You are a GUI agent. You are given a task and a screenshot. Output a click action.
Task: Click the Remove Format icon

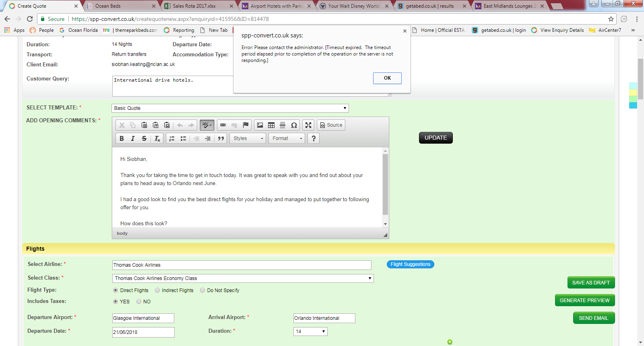(x=157, y=138)
